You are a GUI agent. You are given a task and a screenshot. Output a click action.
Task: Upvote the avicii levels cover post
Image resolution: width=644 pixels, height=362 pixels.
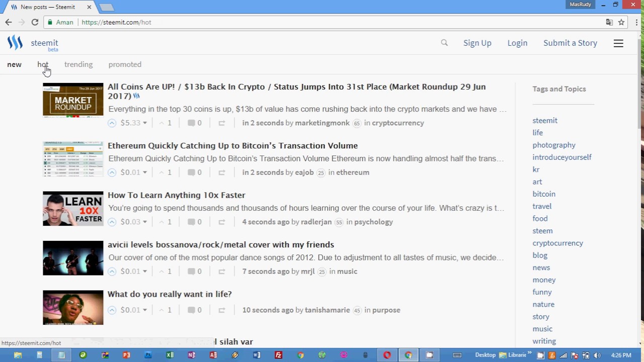(112, 271)
